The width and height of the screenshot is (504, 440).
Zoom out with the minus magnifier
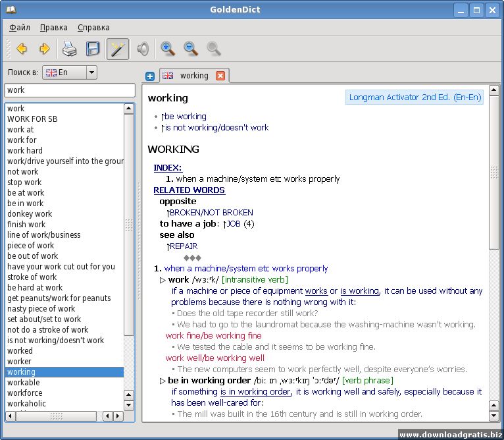[x=191, y=49]
